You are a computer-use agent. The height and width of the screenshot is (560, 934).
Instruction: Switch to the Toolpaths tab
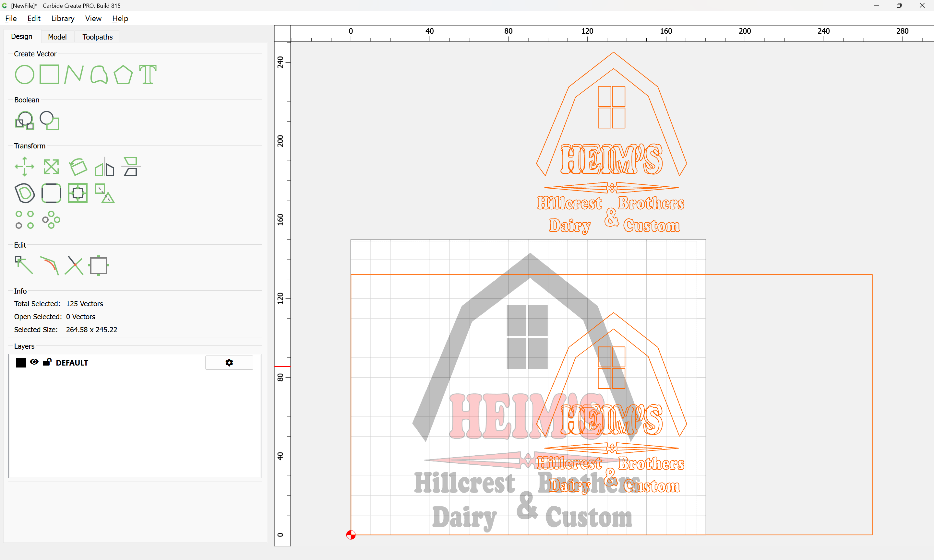point(97,37)
